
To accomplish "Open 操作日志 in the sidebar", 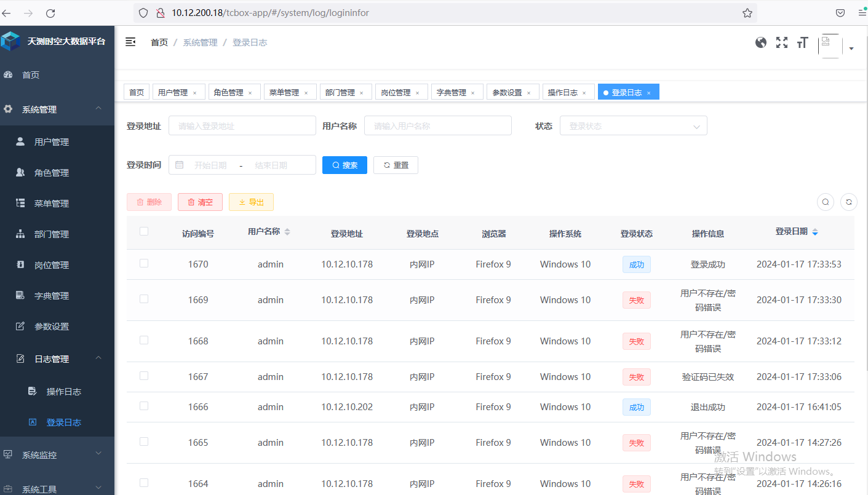I will point(63,392).
